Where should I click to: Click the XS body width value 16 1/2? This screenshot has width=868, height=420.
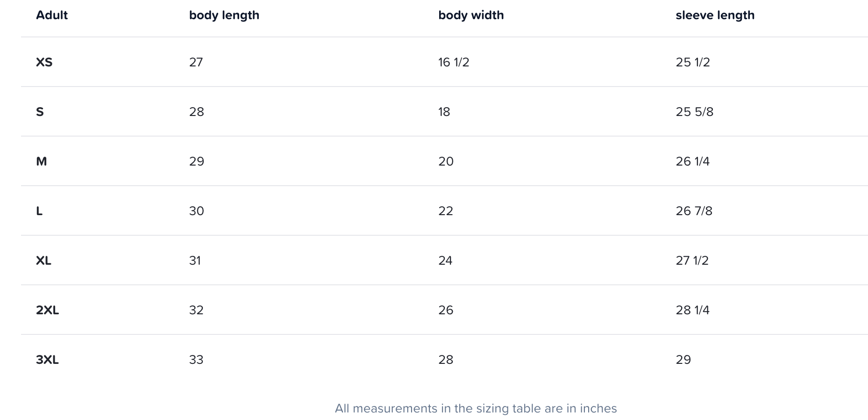454,62
